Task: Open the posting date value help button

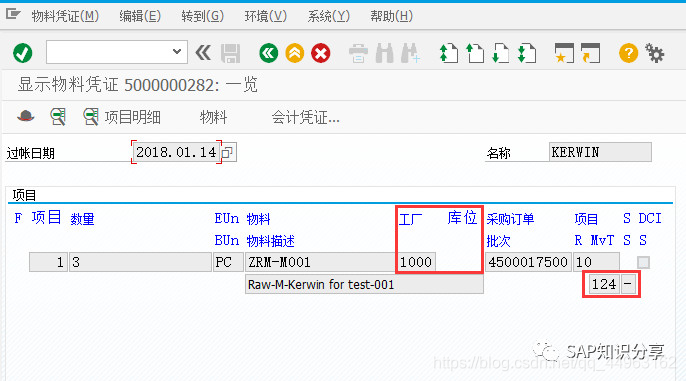Action: click(x=228, y=152)
